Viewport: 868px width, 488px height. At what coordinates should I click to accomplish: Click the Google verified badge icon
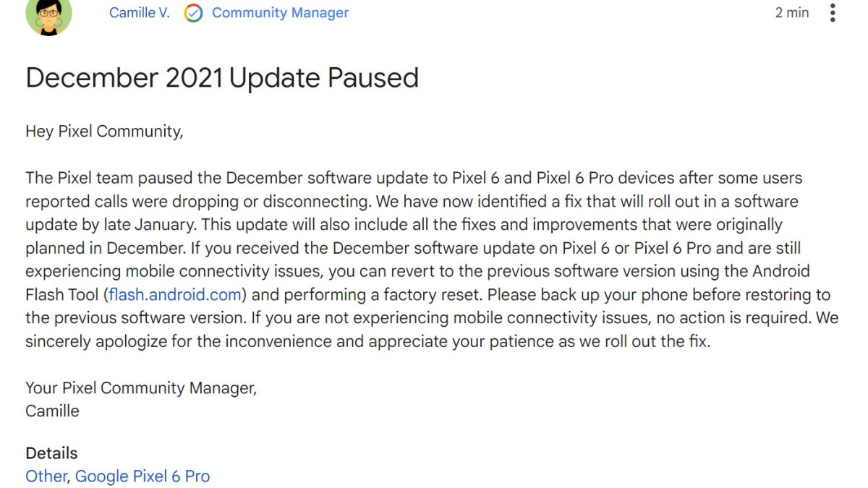192,13
